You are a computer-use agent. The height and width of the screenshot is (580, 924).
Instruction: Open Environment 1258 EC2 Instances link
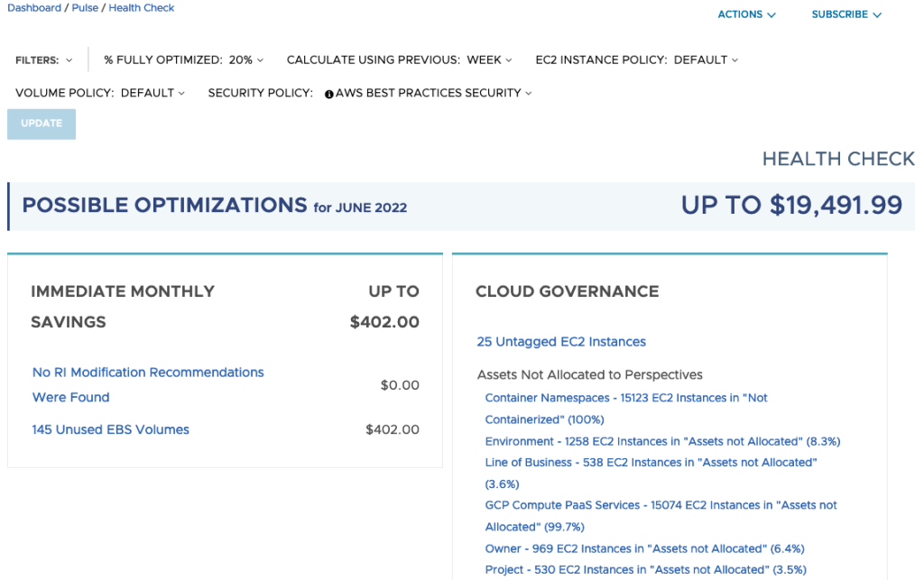tap(662, 441)
